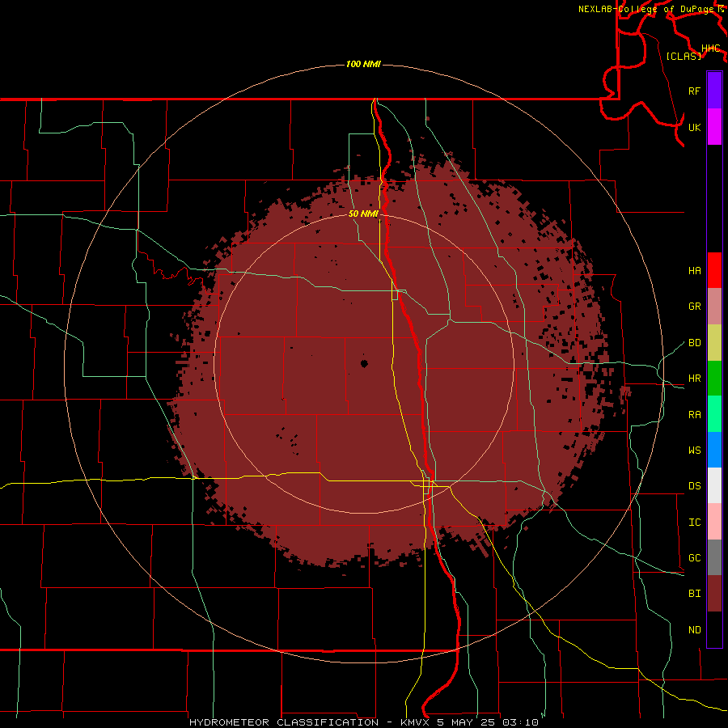This screenshot has width=728, height=728.
Task: Click the WS blue legend color block
Action: tap(714, 450)
